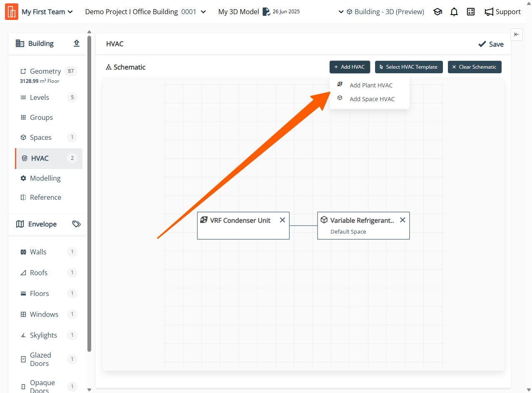The height and width of the screenshot is (393, 532).
Task: Go to the Windows envelope section
Action: [44, 314]
